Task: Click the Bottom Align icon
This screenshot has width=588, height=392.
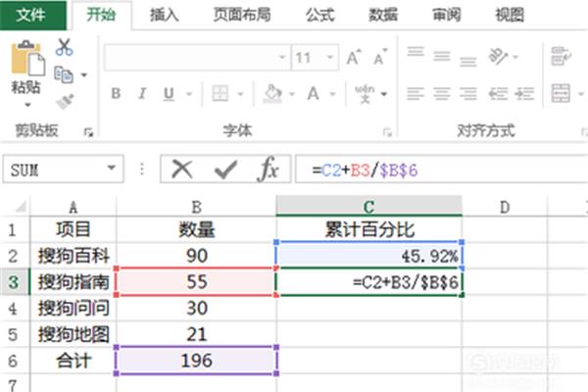Action: (x=468, y=62)
